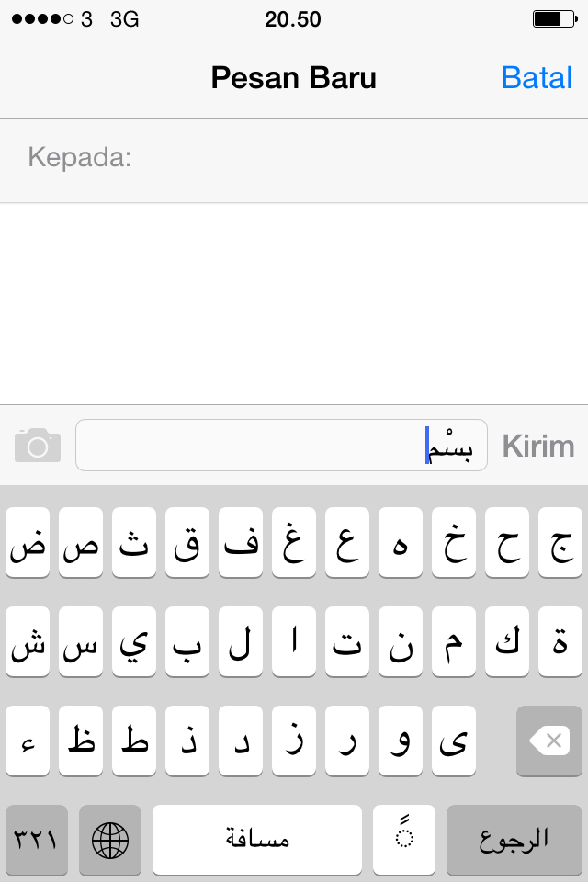The width and height of the screenshot is (588, 882).
Task: Tap the battery indicator in status bar
Action: point(552,18)
